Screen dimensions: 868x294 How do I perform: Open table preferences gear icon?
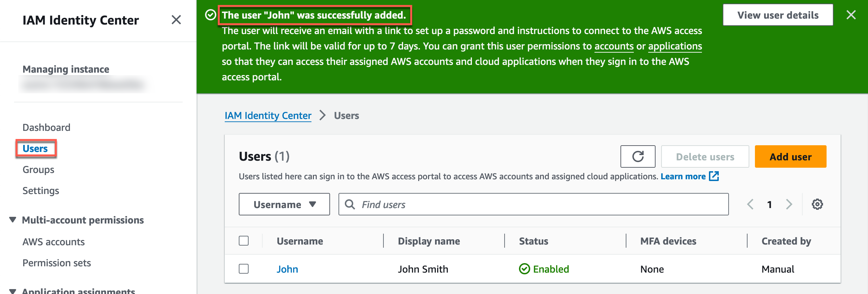pyautogui.click(x=817, y=204)
